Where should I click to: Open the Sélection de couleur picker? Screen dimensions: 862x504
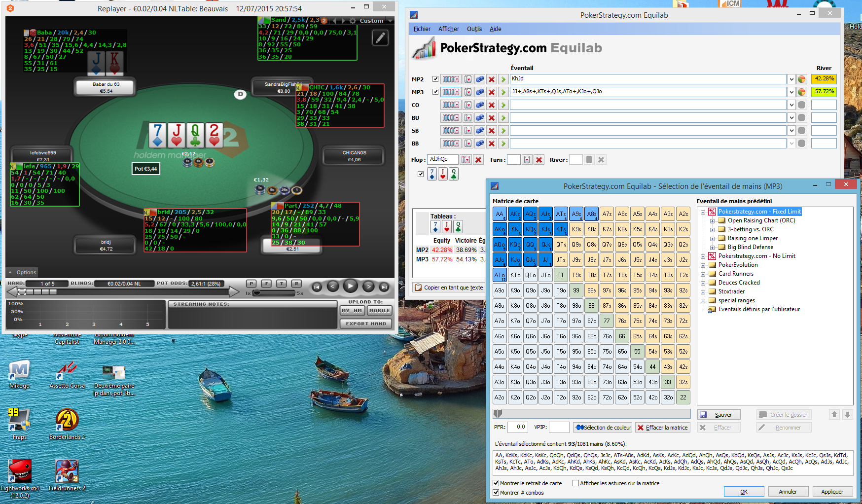[603, 428]
